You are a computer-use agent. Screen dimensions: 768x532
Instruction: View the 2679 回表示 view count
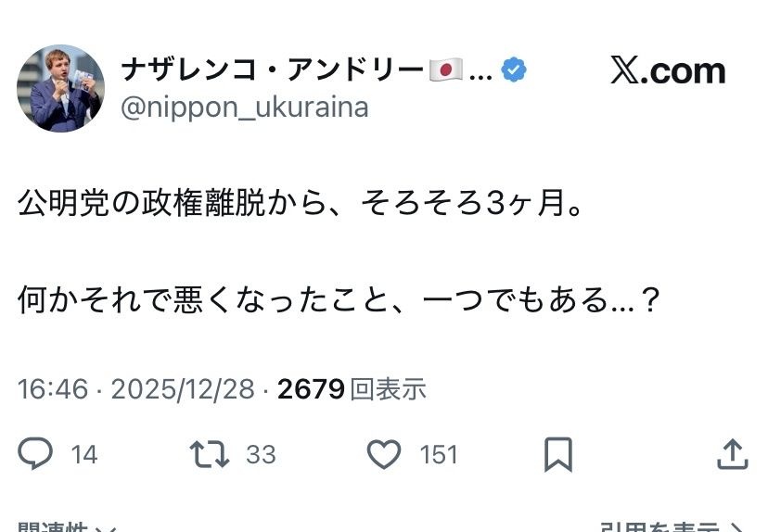click(352, 388)
